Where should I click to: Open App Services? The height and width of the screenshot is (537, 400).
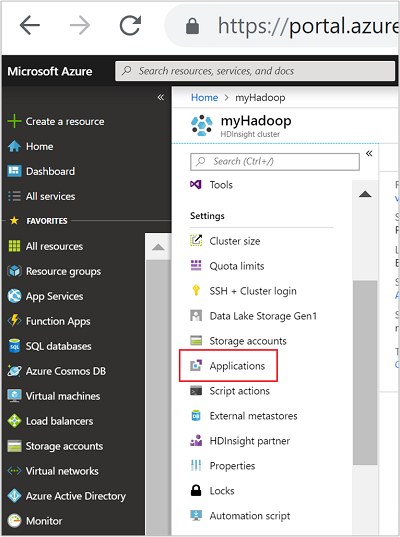point(54,296)
